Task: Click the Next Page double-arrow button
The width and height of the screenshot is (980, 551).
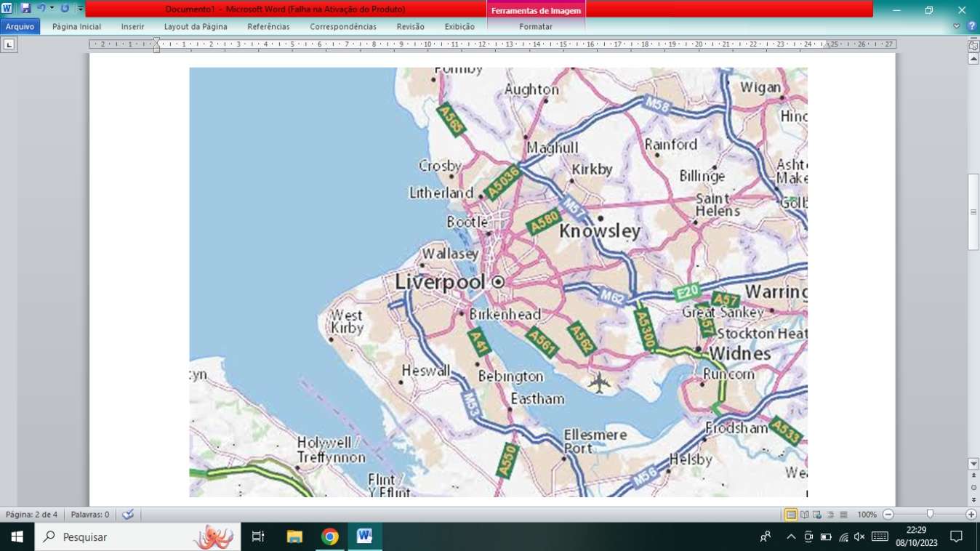Action: point(973,499)
